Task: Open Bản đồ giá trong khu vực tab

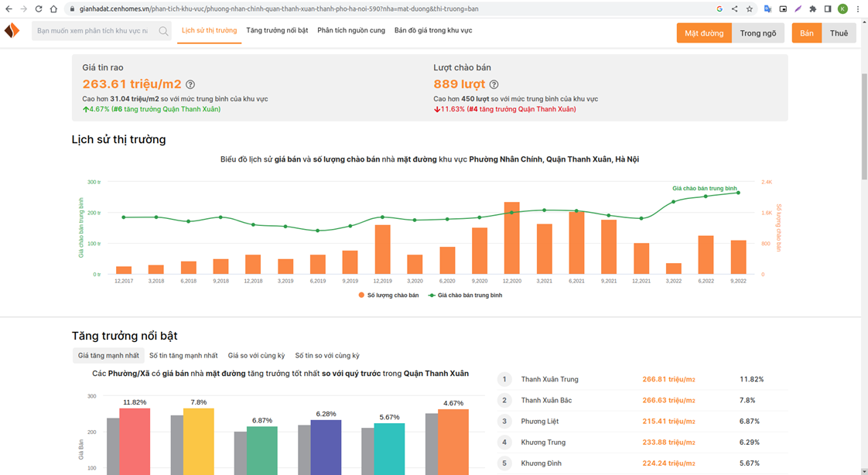Action: click(433, 31)
